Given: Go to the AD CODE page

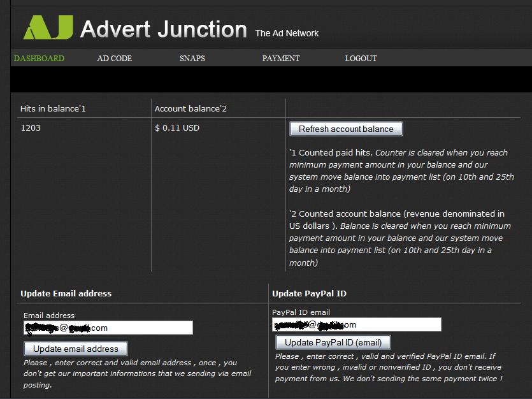Looking at the screenshot, I should (x=114, y=59).
